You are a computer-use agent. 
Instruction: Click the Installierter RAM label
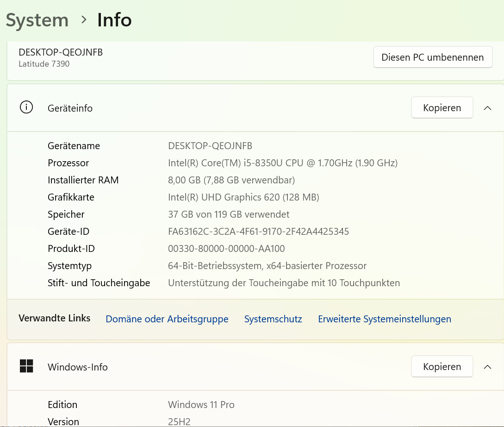point(83,180)
